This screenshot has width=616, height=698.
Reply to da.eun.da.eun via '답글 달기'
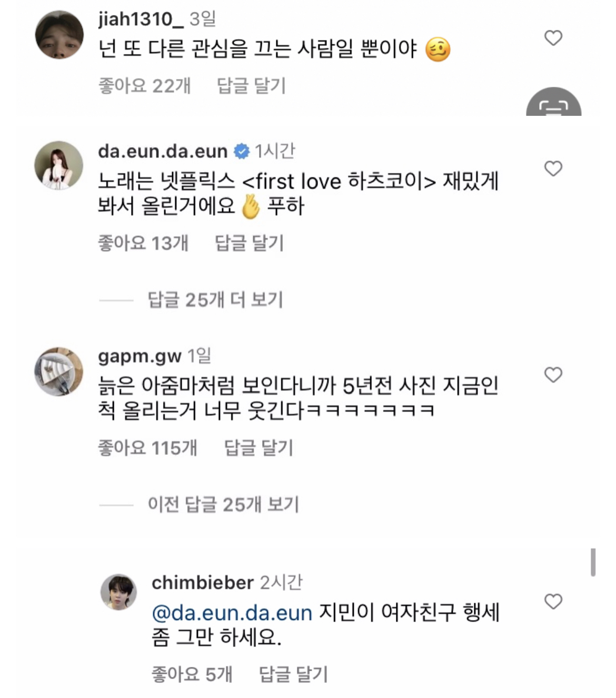250,243
